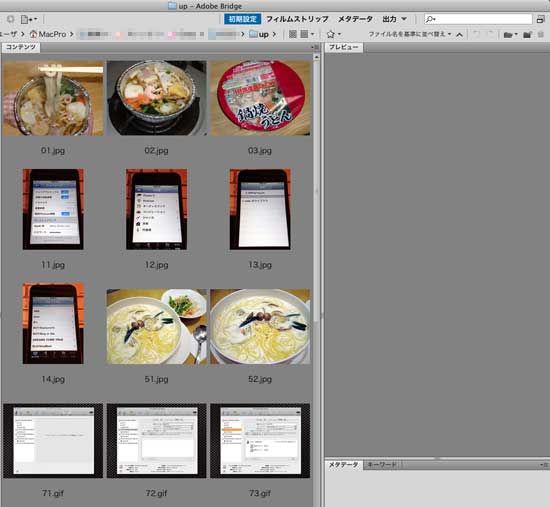Click file name label 01.jpg

[53, 151]
